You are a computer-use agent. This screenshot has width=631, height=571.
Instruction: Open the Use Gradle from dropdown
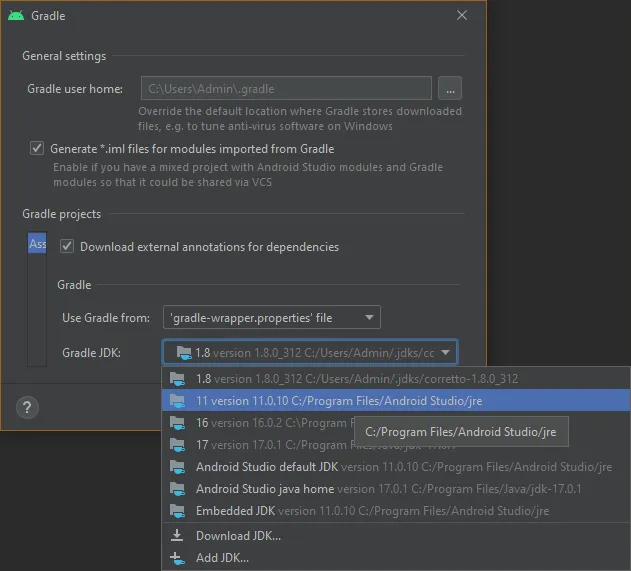(272, 317)
